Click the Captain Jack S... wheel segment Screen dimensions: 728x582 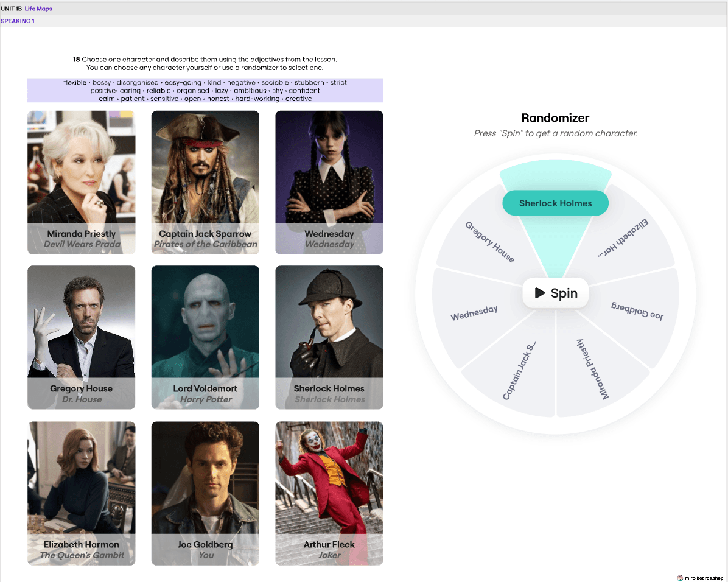pyautogui.click(x=520, y=370)
